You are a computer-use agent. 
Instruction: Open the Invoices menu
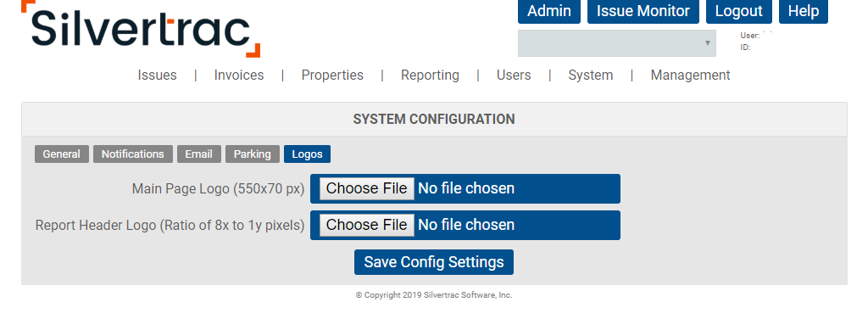point(239,76)
